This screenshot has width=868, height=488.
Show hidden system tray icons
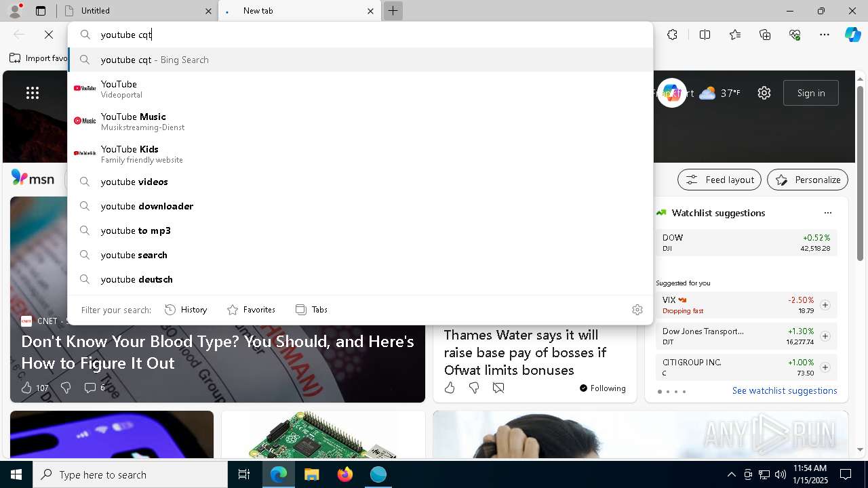731,474
